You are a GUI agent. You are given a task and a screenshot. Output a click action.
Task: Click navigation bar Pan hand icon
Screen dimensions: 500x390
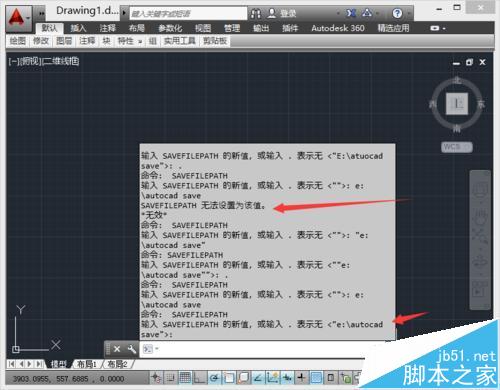coord(480,216)
